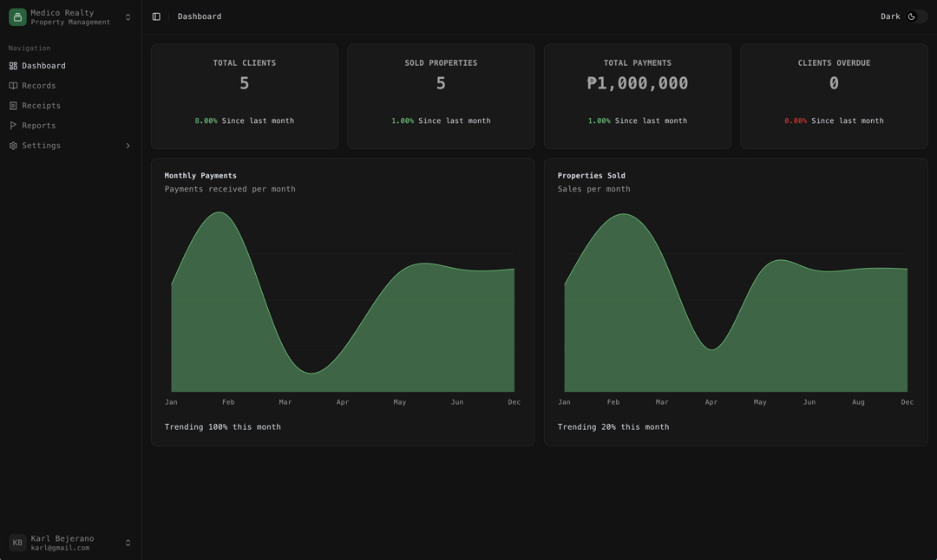This screenshot has width=937, height=560.
Task: Toggle the sidebar panel icon
Action: pos(156,16)
